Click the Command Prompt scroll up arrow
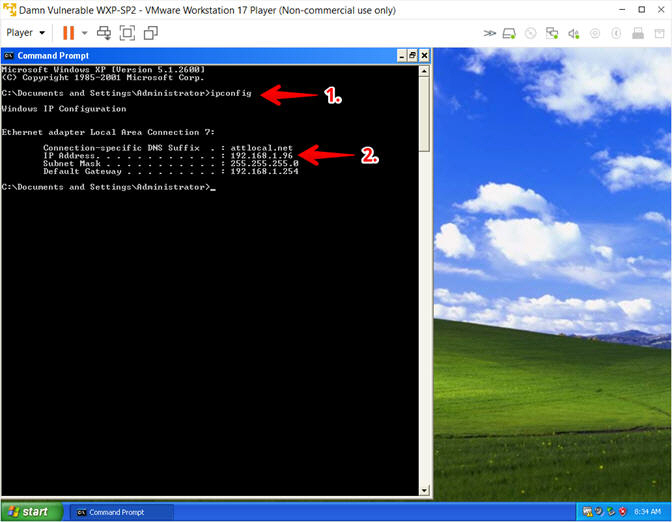The image size is (672, 522). click(424, 71)
